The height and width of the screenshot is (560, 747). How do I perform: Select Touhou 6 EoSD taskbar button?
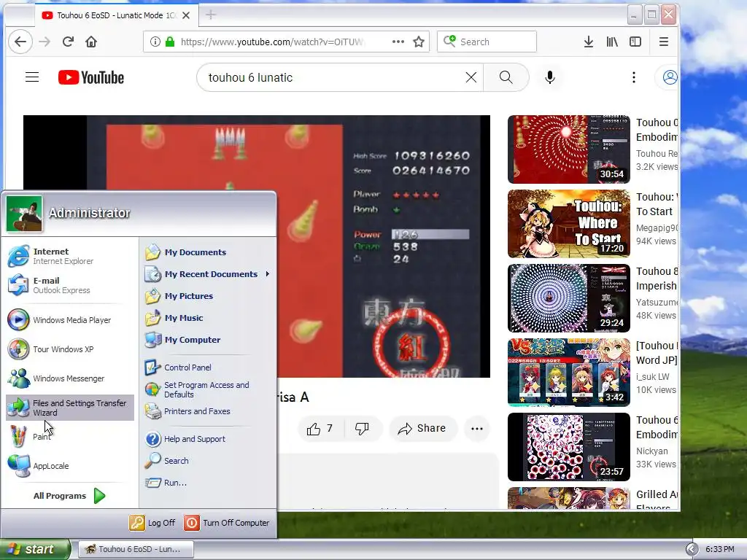tap(136, 550)
